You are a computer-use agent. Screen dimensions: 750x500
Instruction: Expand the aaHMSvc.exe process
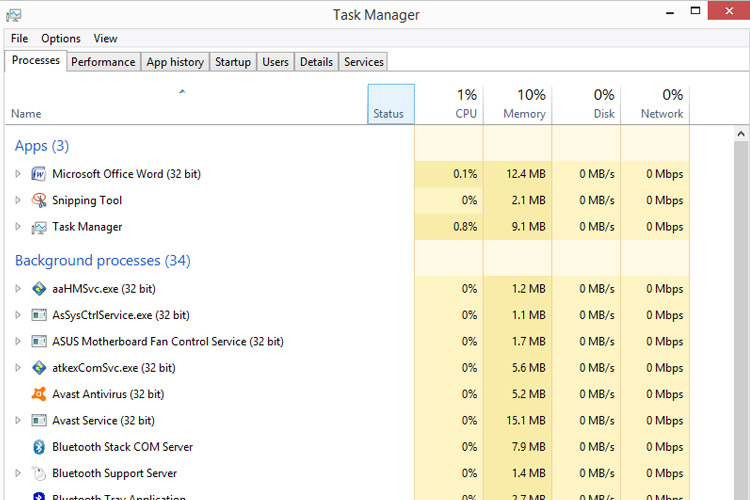18,289
